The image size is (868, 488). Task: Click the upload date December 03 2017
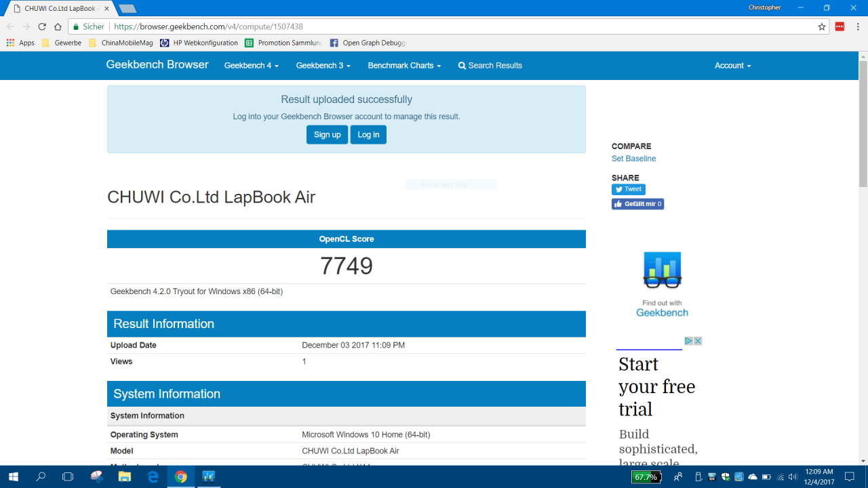[353, 345]
